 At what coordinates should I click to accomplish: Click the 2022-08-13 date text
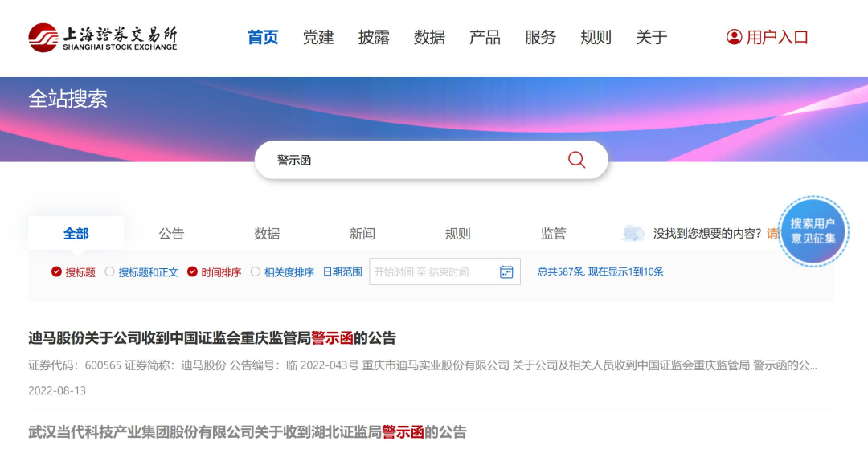(x=57, y=390)
